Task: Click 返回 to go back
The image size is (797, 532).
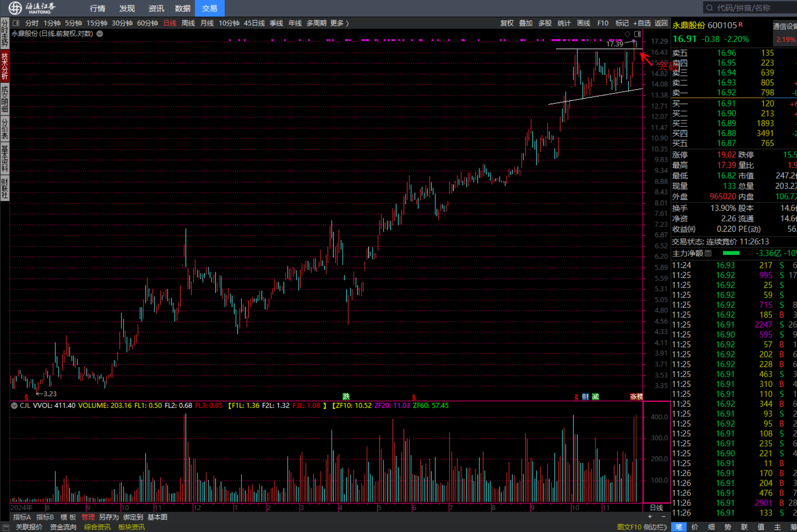Action: pyautogui.click(x=661, y=23)
